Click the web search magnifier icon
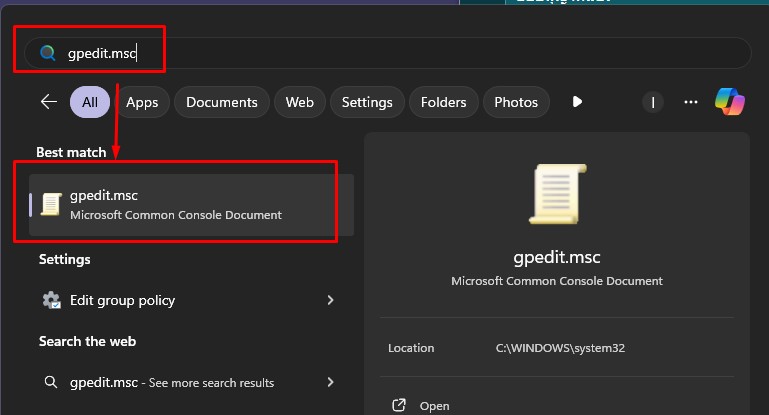Screen dimensions: 769x415 click(x=51, y=382)
